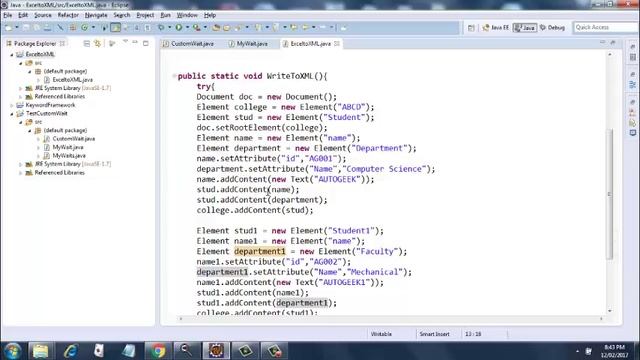The width and height of the screenshot is (640, 360).
Task: Expand ExceltoXML.java in Package Explorer
Action: [x=38, y=80]
